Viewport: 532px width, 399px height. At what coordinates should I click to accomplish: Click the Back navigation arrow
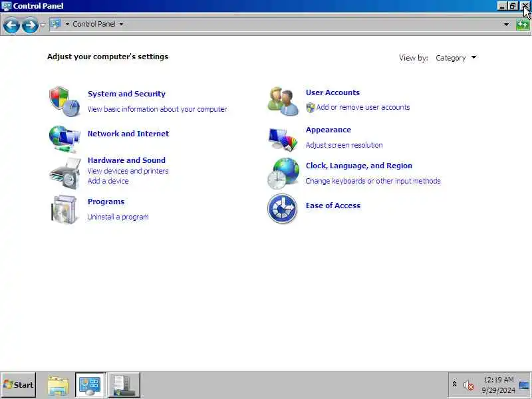[x=11, y=25]
